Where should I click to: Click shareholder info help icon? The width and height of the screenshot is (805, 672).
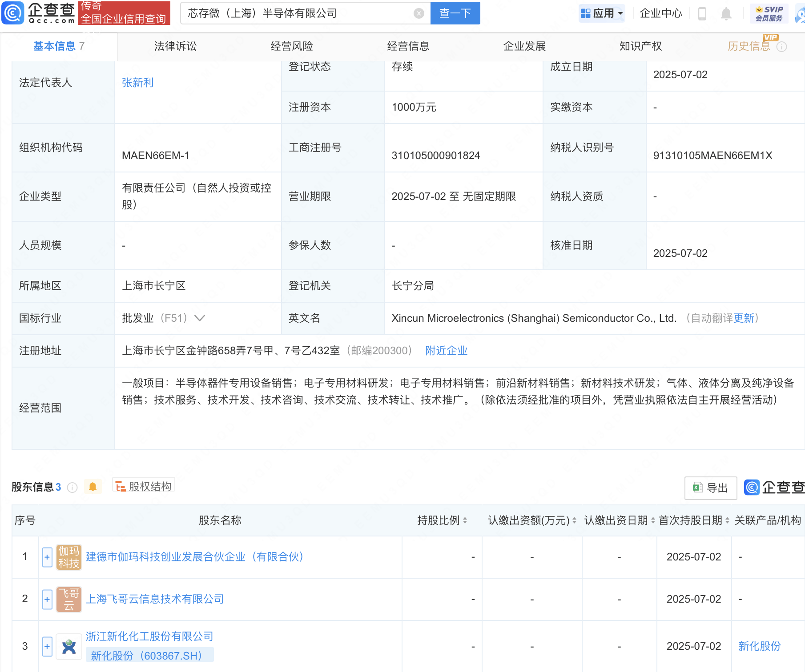pyautogui.click(x=72, y=488)
